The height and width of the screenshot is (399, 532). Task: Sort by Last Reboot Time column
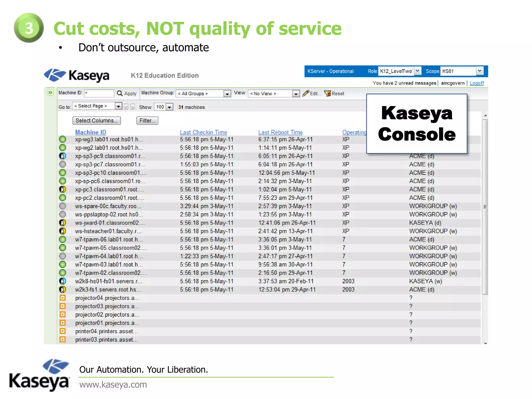click(x=280, y=132)
